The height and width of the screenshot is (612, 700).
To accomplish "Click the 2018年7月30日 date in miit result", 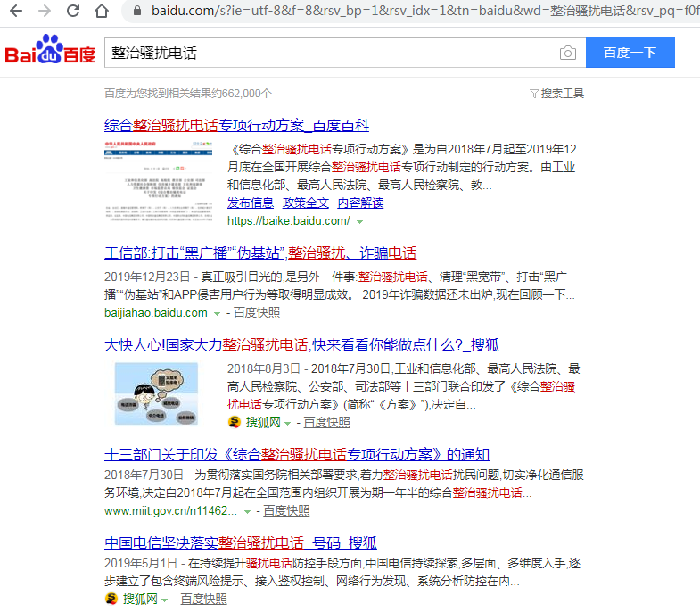I will [144, 475].
